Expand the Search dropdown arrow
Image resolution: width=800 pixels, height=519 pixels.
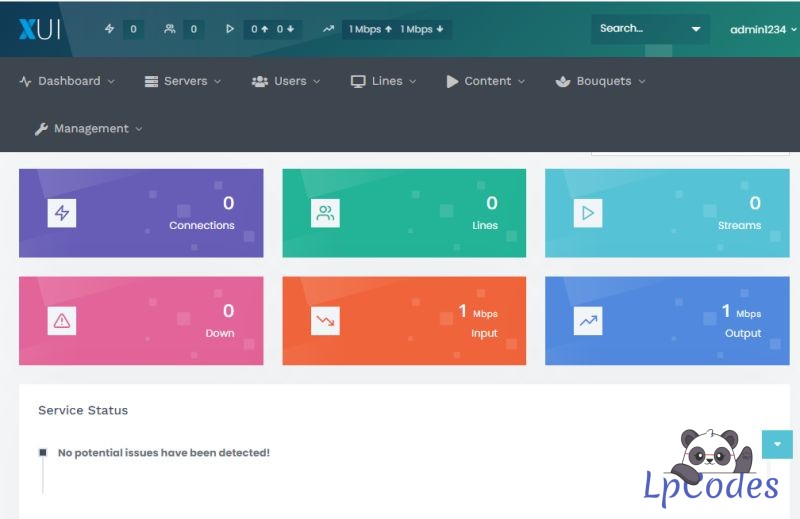click(x=696, y=29)
